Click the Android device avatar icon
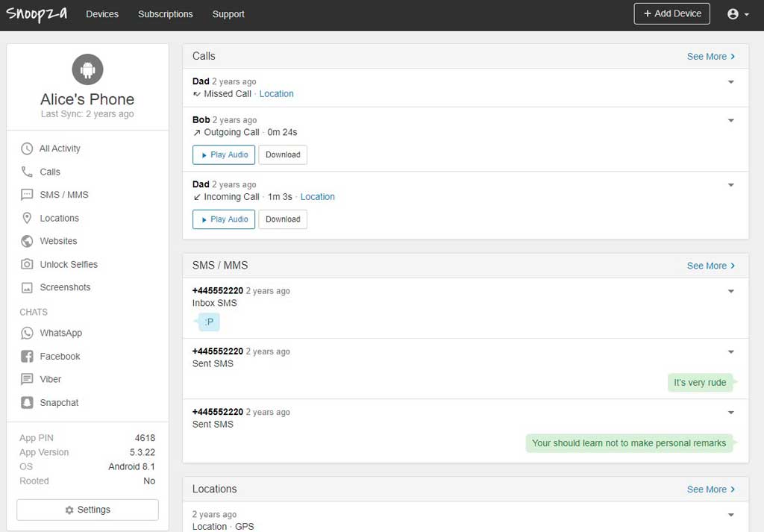This screenshot has height=532, width=764. (87, 70)
